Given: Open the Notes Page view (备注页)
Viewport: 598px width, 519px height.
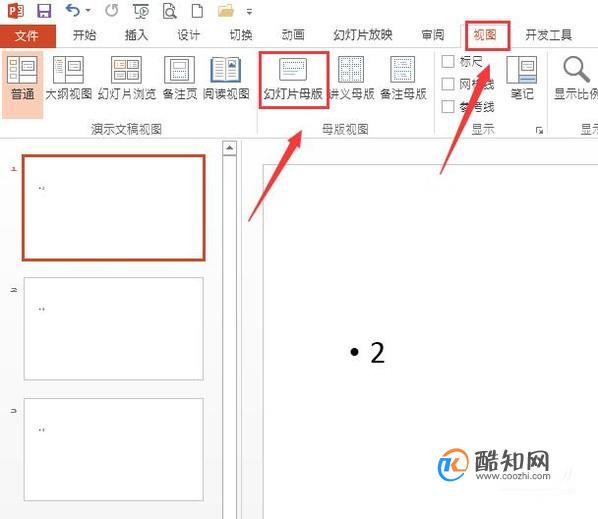Looking at the screenshot, I should click(x=180, y=78).
